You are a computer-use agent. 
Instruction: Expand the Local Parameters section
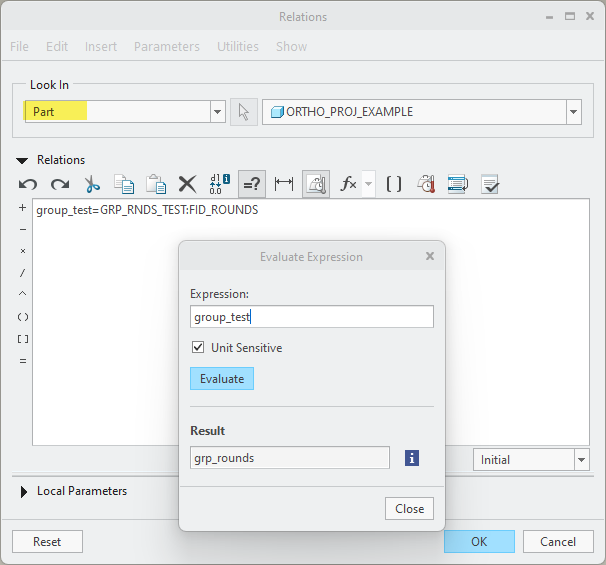24,491
